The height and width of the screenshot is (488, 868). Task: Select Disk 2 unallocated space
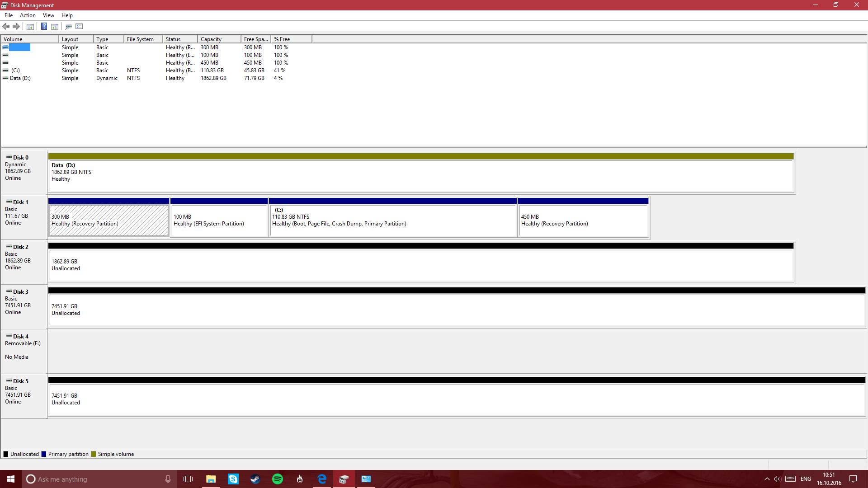(420, 265)
